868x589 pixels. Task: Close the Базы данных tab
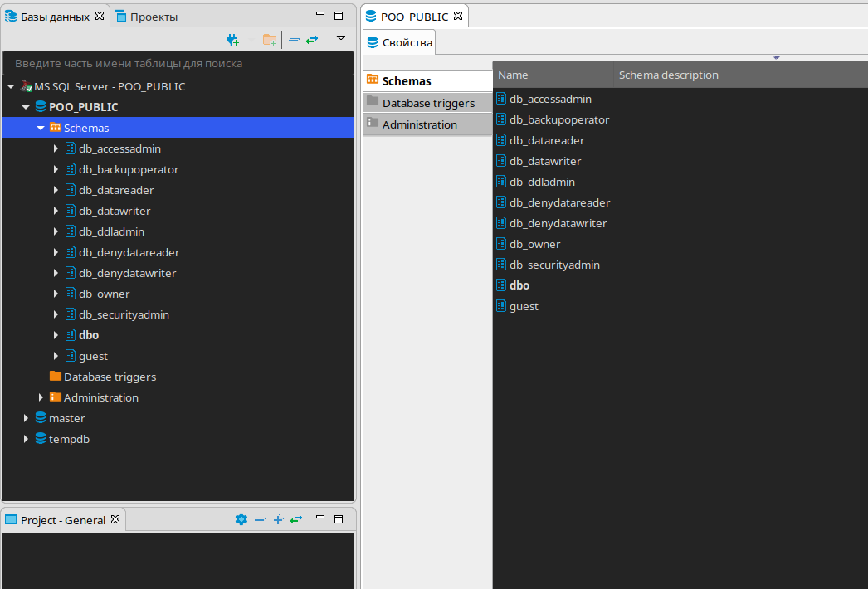100,16
